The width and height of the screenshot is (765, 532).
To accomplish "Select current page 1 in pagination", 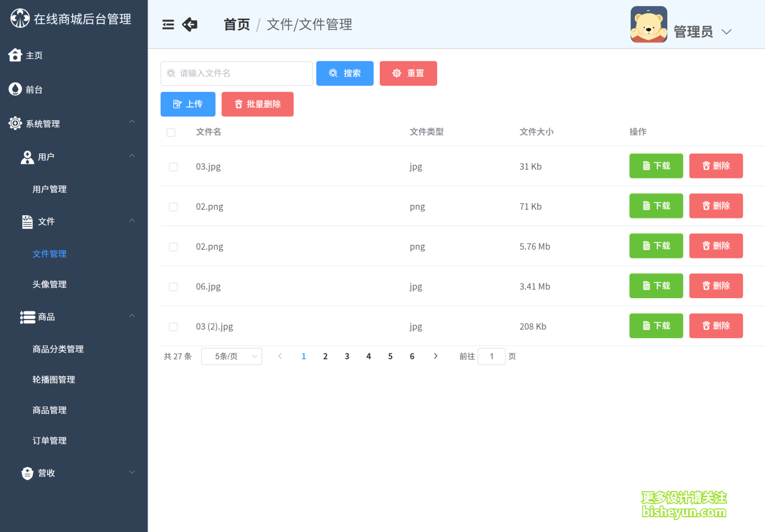I will 304,356.
